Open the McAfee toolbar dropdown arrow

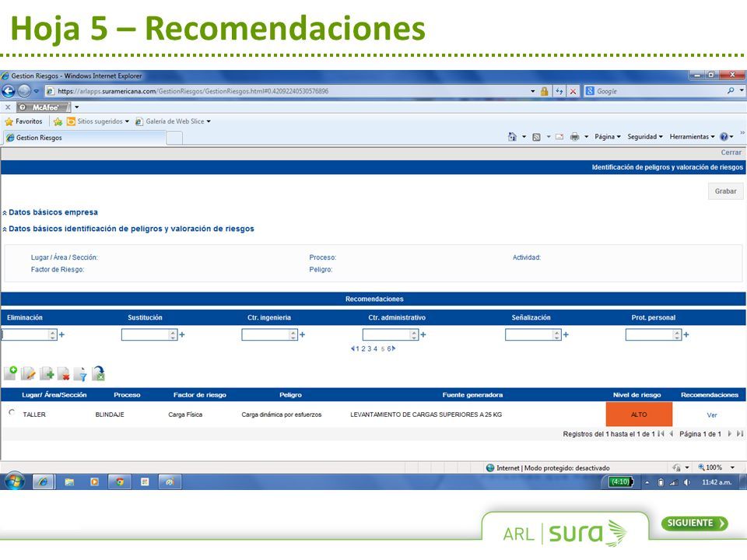point(77,107)
